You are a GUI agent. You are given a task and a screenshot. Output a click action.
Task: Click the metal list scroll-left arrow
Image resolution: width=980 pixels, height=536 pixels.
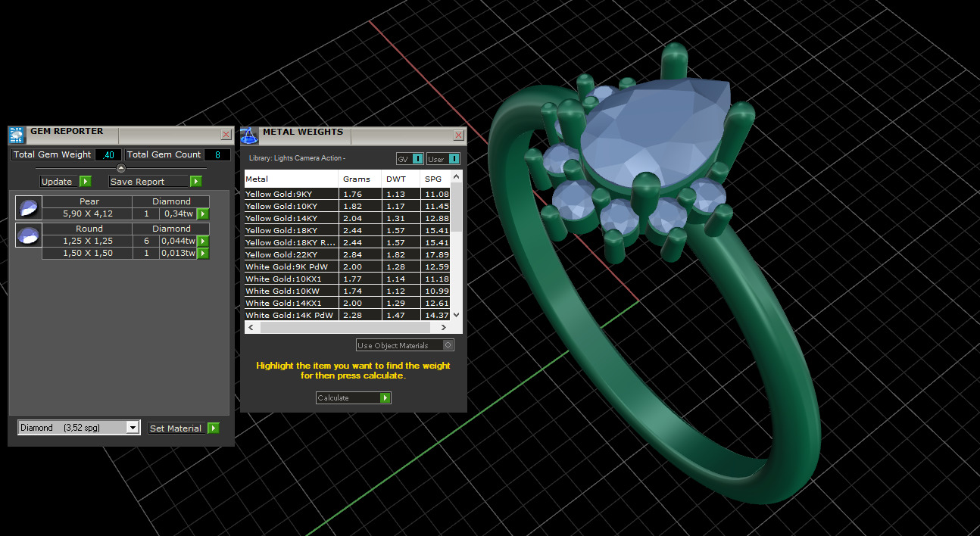point(251,327)
